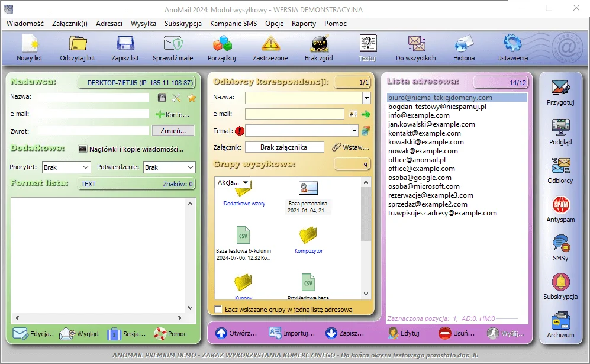
Task: Open the Wysyłka menu
Action: tap(143, 24)
